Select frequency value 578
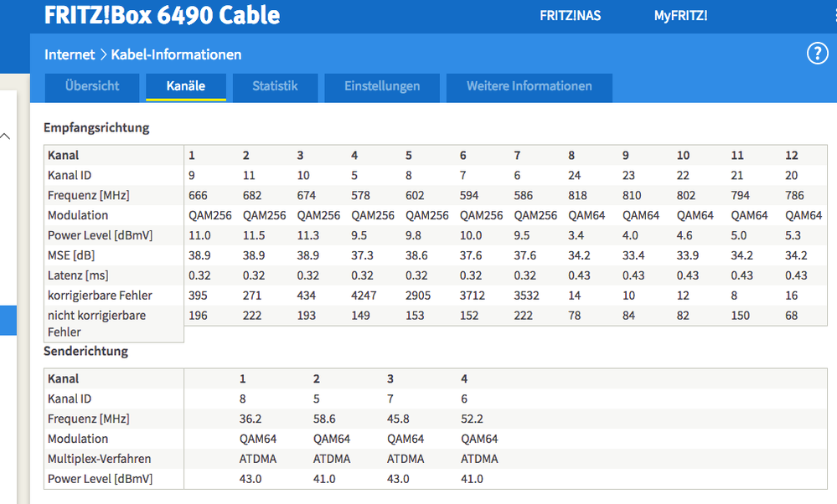 (360, 195)
